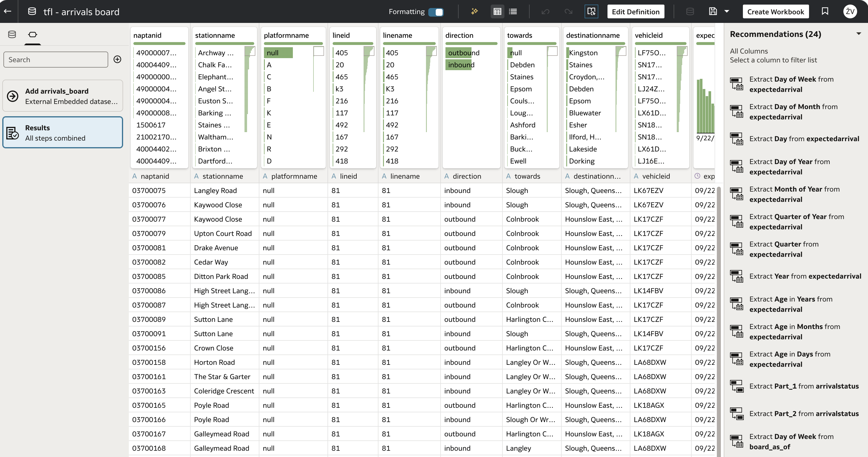Image resolution: width=868 pixels, height=457 pixels.
Task: Click the expectedarrival histogram in tile
Action: (705, 106)
